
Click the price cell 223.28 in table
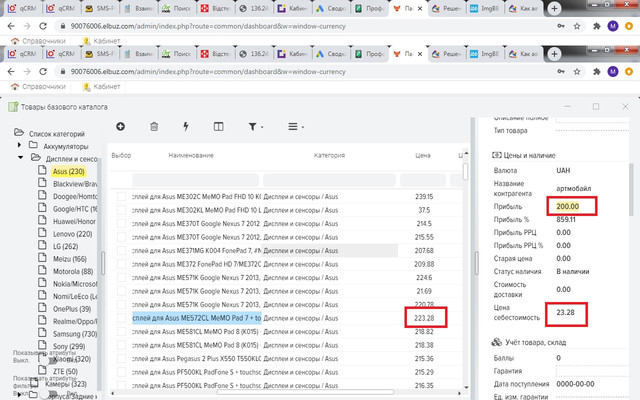424,318
